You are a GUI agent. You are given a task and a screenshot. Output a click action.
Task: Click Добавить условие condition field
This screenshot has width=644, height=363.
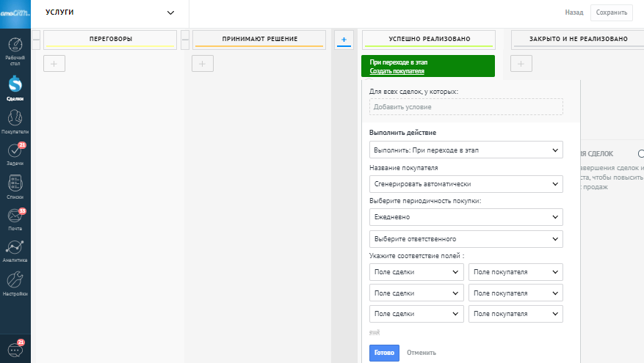click(466, 106)
